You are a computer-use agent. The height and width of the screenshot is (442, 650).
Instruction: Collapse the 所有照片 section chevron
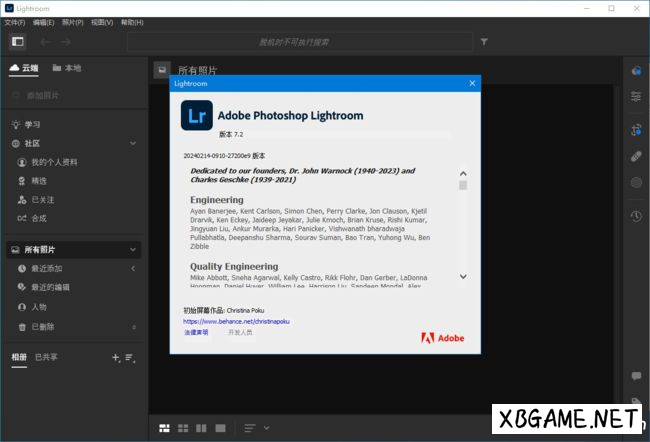pyautogui.click(x=133, y=250)
